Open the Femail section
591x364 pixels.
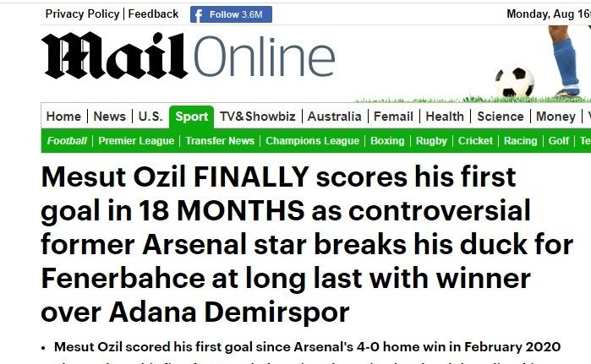click(x=393, y=117)
